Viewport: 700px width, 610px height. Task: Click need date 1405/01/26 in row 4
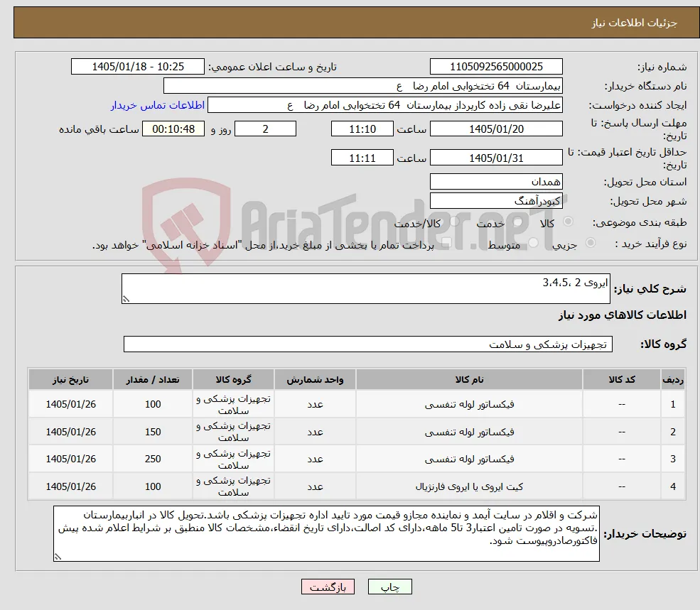point(70,486)
